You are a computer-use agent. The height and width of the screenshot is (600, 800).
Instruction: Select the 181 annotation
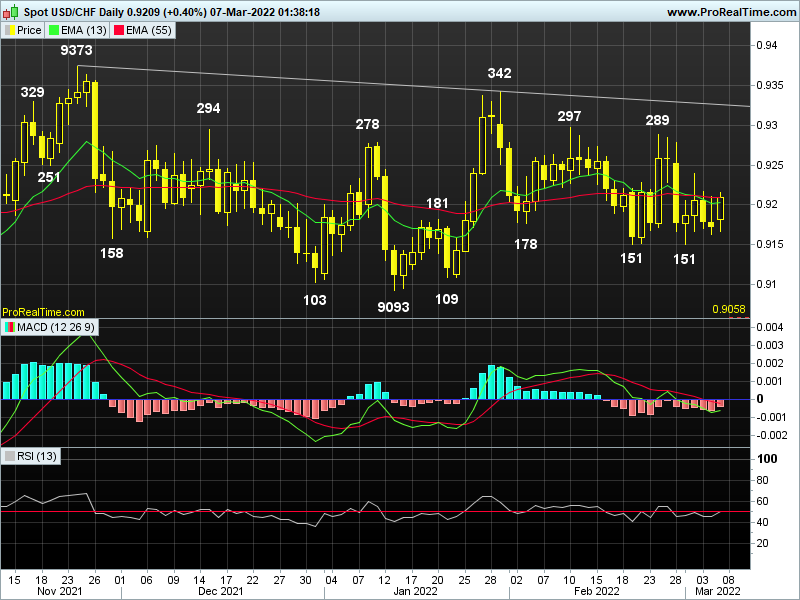coord(437,204)
